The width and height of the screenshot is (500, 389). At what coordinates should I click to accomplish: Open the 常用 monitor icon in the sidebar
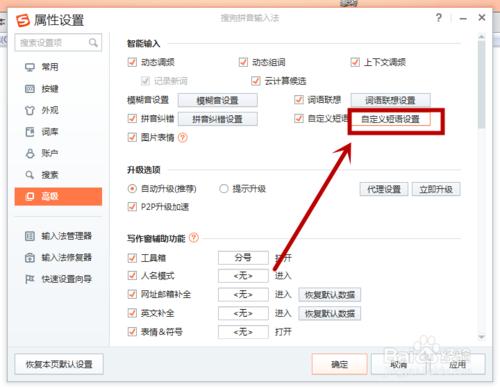30,67
